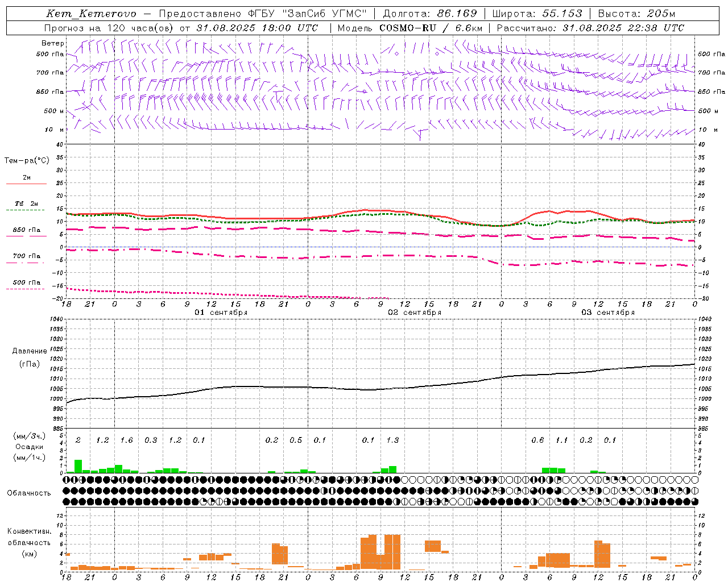
Task: Click the 'Облачность' cloudiness label
Action: coord(29,493)
